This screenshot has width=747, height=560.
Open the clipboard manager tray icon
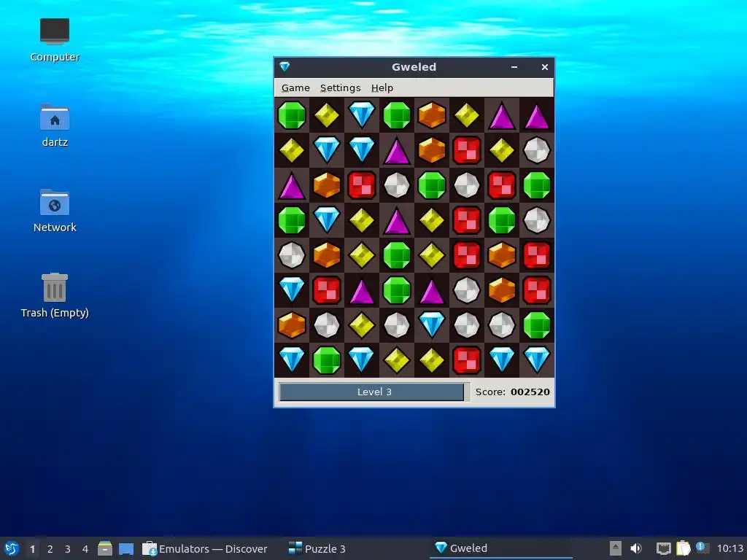tap(683, 548)
